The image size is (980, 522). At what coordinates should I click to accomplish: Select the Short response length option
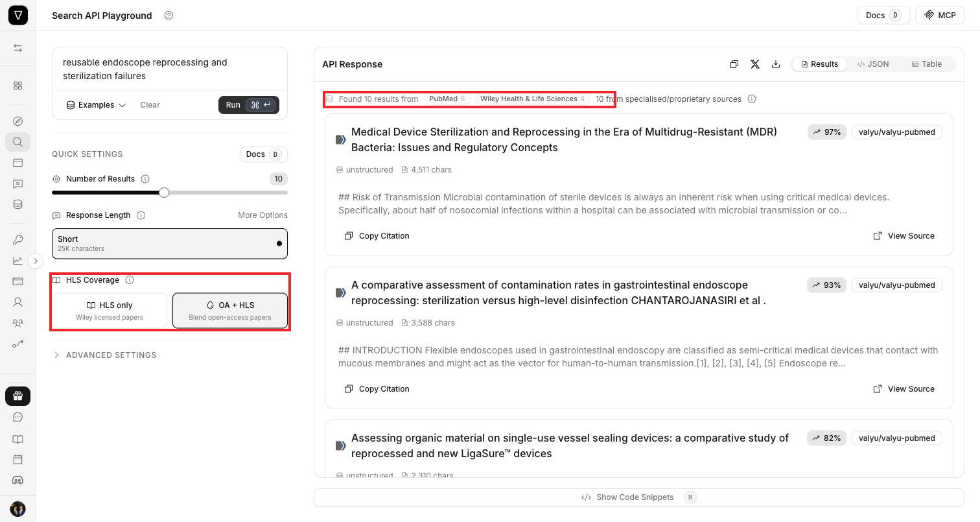[x=170, y=243]
